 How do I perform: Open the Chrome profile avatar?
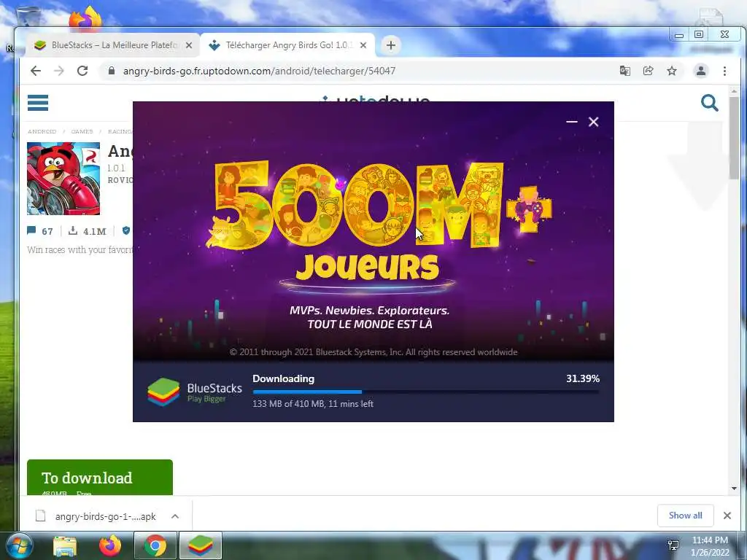[701, 71]
